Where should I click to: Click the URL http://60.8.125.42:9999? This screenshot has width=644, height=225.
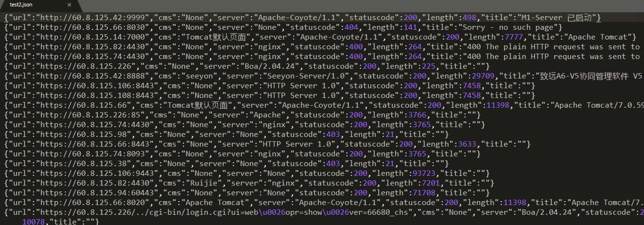tap(93, 18)
